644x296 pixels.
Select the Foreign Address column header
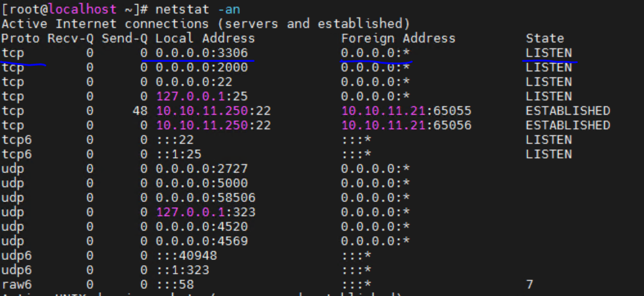398,38
